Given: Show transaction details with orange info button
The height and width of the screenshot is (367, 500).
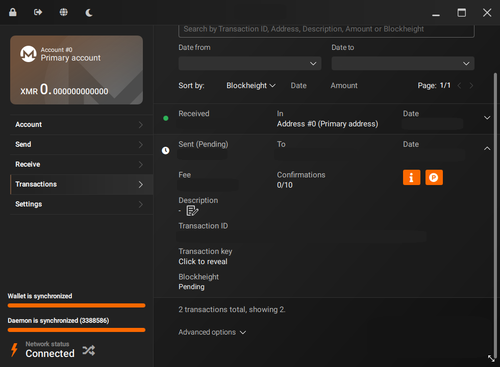Looking at the screenshot, I should coord(412,177).
